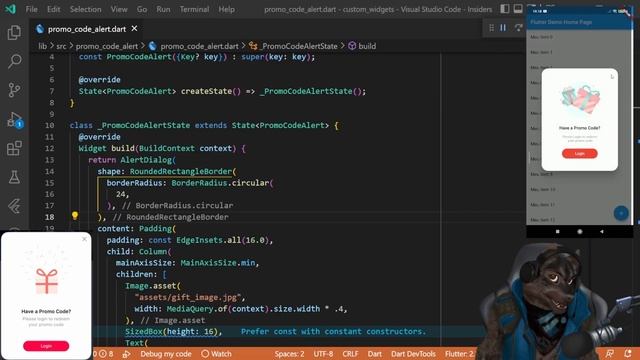Close the promo_code_alert.dart tab
The width and height of the screenshot is (640, 360).
[134, 29]
